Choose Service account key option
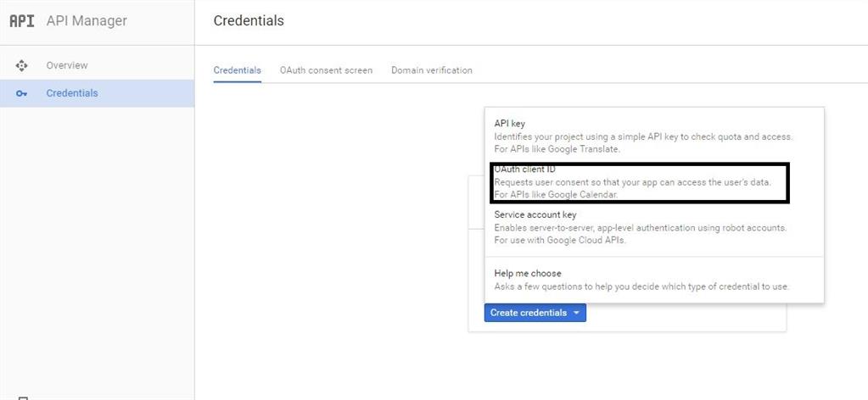The image size is (868, 400). (654, 227)
